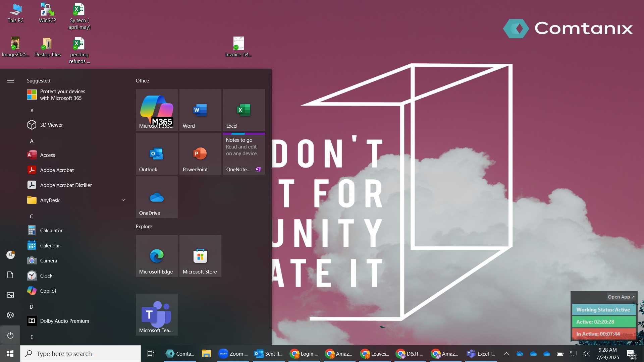
Task: Open the notification center with 21 alerts
Action: coord(631,354)
